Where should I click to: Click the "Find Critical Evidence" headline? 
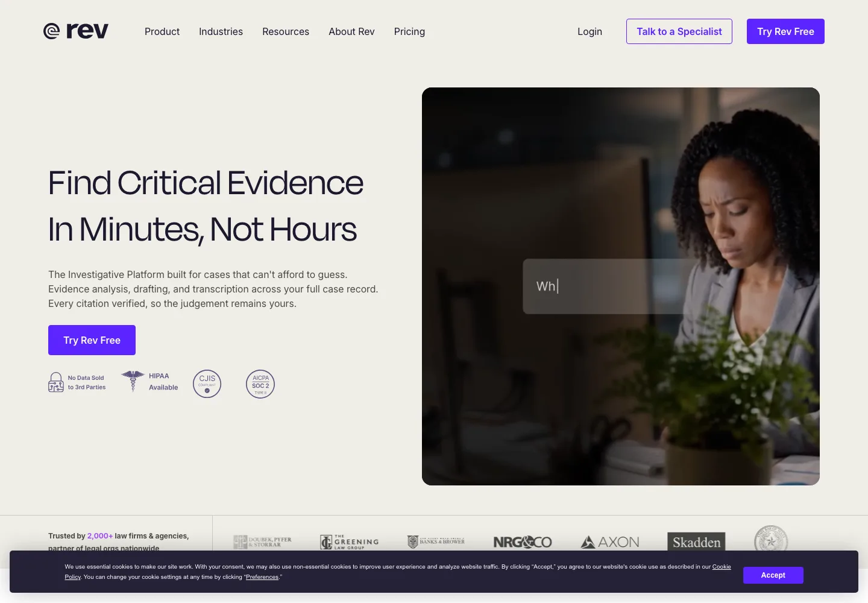[x=206, y=183]
